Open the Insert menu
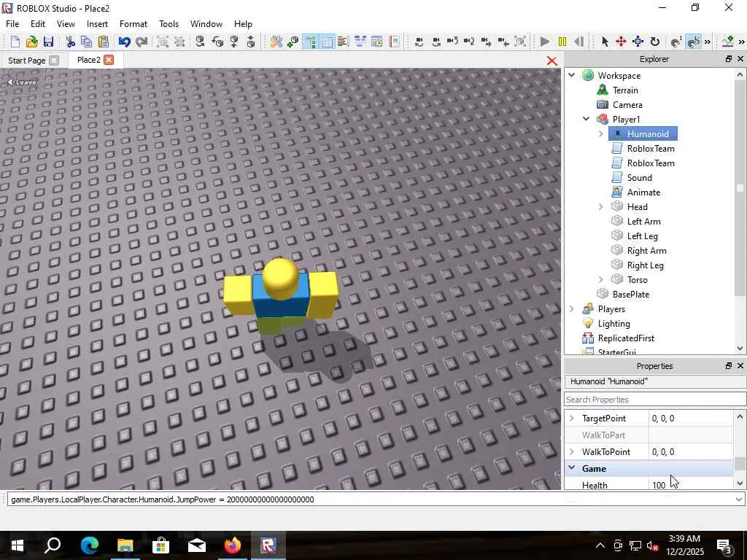Image resolution: width=747 pixels, height=560 pixels. [x=97, y=24]
